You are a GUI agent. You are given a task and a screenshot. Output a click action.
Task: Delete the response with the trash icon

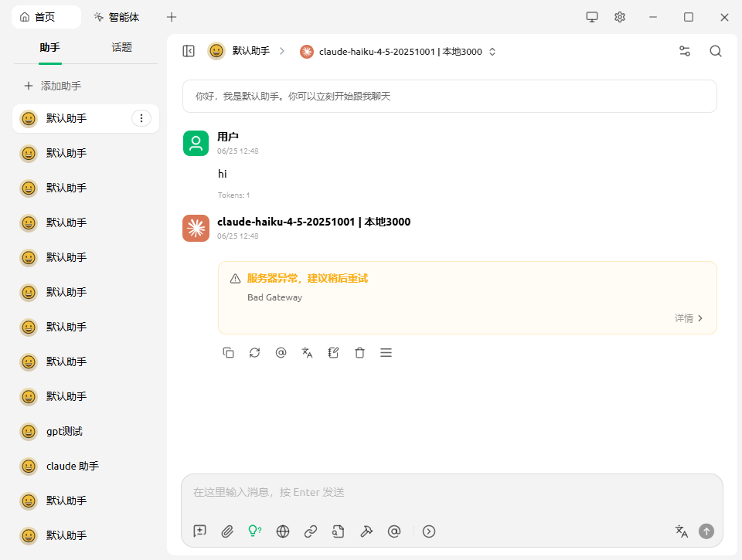(359, 353)
